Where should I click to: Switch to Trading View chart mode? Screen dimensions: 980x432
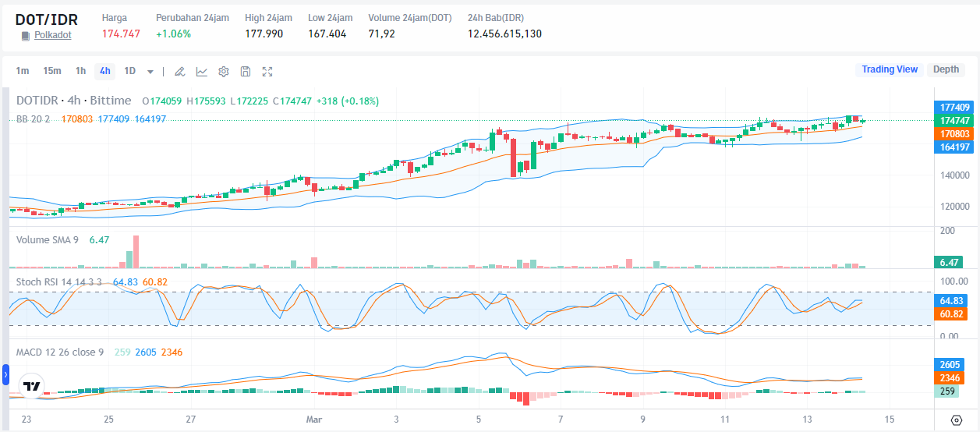click(x=889, y=69)
